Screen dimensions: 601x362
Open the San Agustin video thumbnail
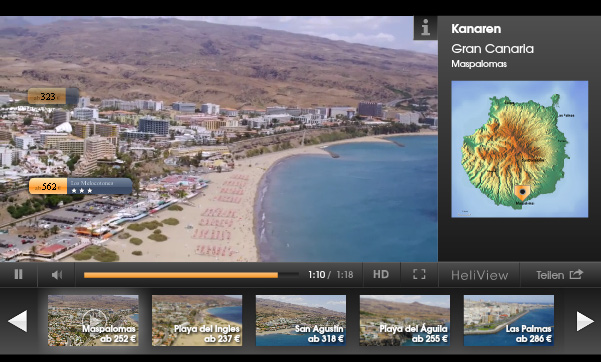pyautogui.click(x=301, y=321)
